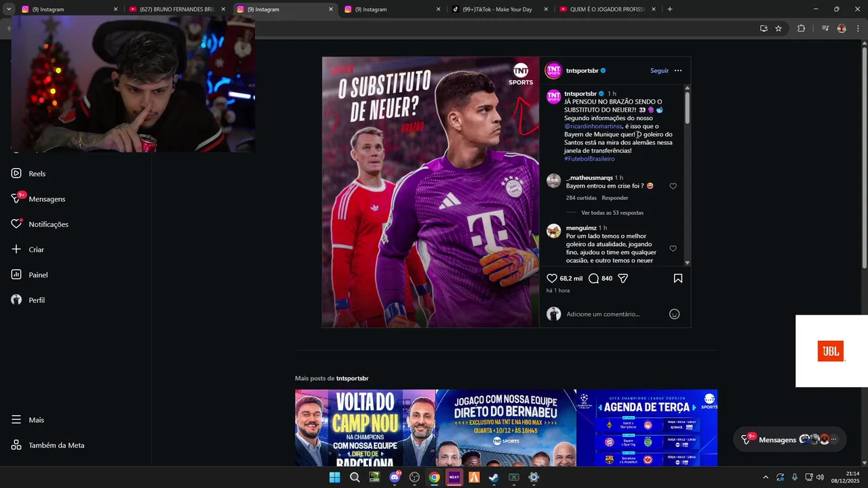Viewport: 868px width, 488px height.
Task: Open the menguimz commenter profile
Action: pyautogui.click(x=581, y=228)
